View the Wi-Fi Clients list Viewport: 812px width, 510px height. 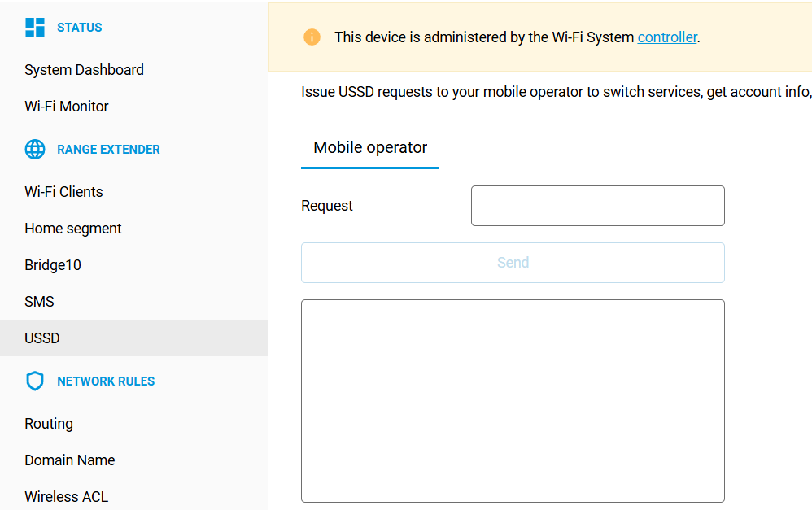click(x=63, y=191)
